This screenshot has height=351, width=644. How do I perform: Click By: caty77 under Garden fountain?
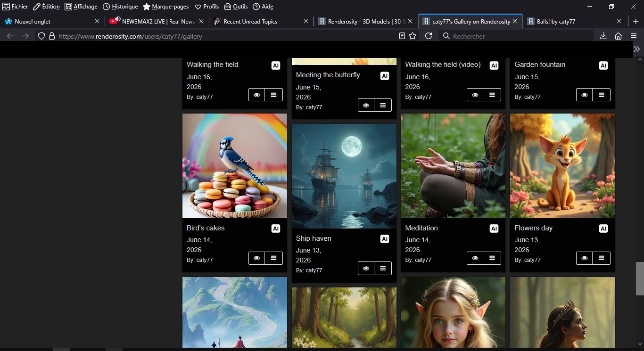[528, 97]
